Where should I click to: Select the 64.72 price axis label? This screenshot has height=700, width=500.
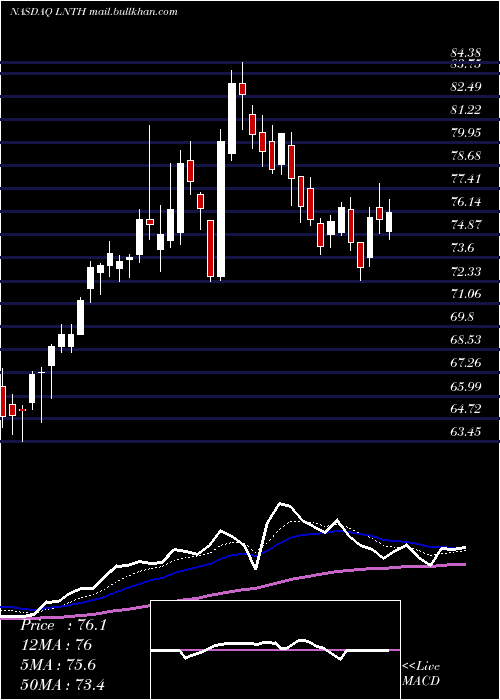(x=466, y=409)
